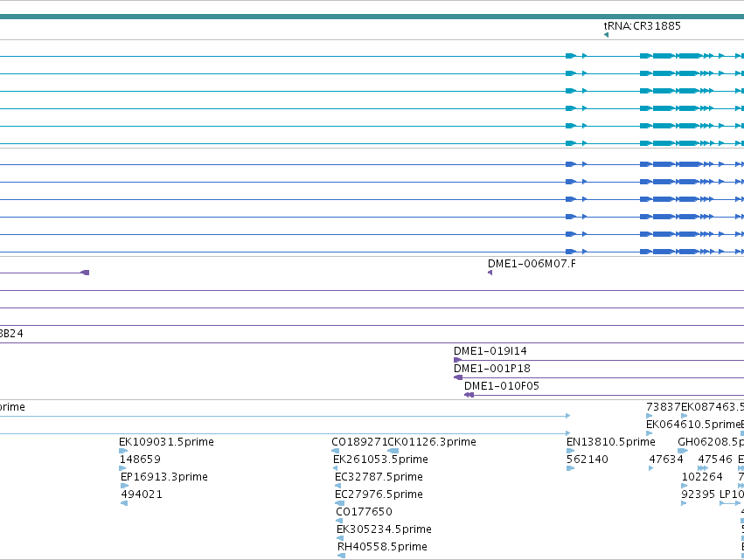The height and width of the screenshot is (560, 744).
Task: Select the 92395 feature label
Action: coord(698,494)
